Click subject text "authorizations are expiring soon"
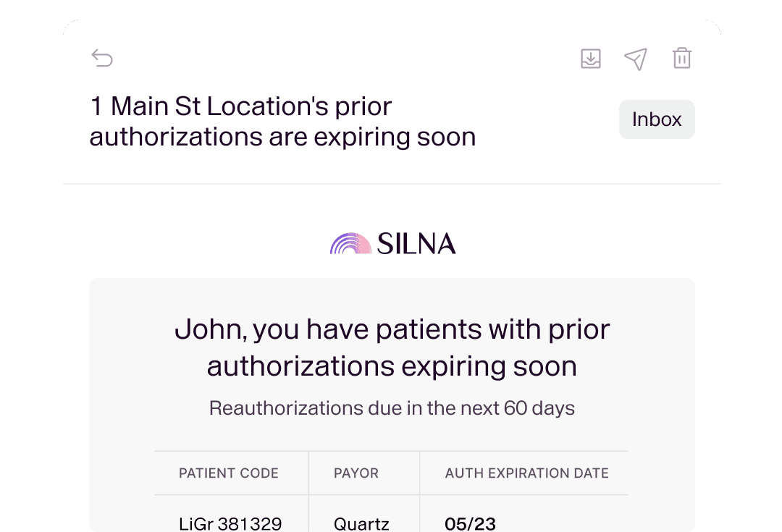This screenshot has height=532, width=782. 282,137
